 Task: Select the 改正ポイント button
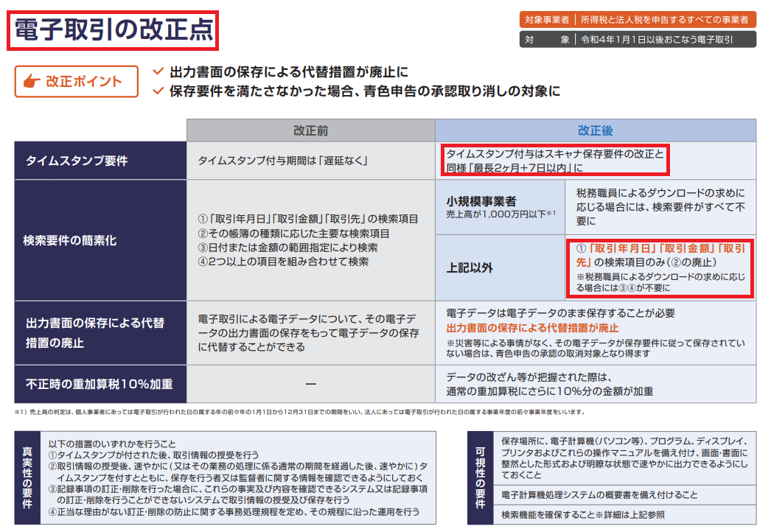[x=76, y=82]
